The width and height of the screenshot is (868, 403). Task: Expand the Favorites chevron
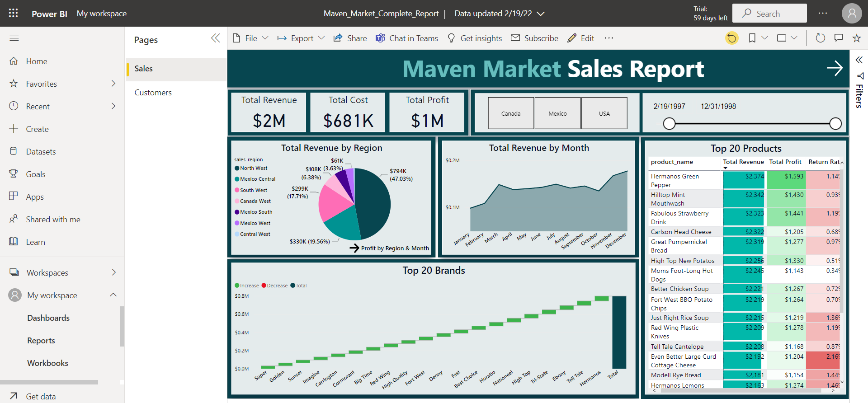click(113, 84)
